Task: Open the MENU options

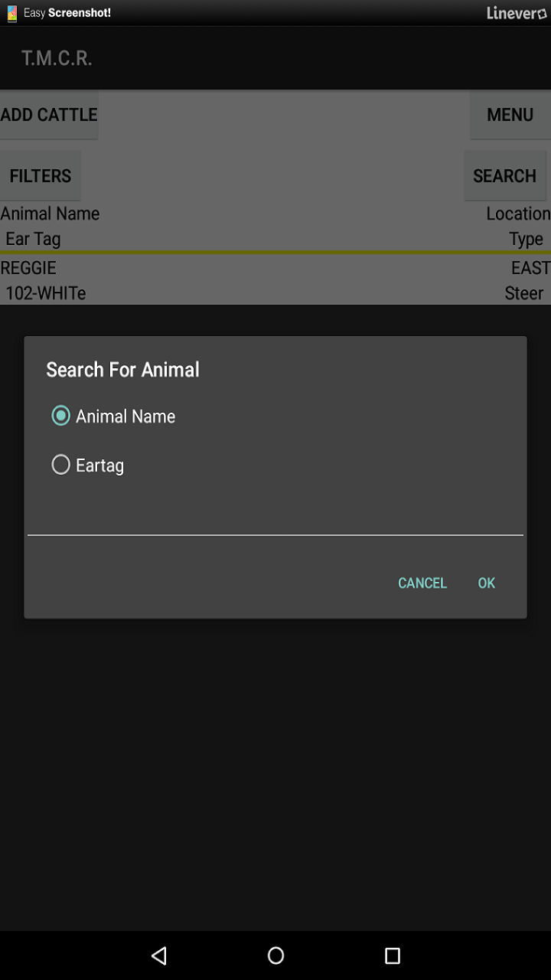Action: [510, 115]
